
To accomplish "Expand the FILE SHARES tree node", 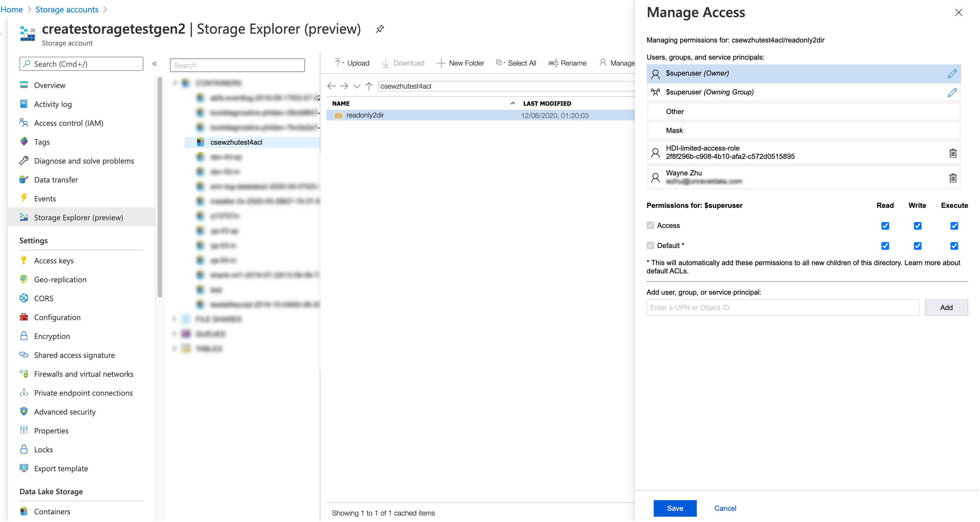I will pos(174,319).
